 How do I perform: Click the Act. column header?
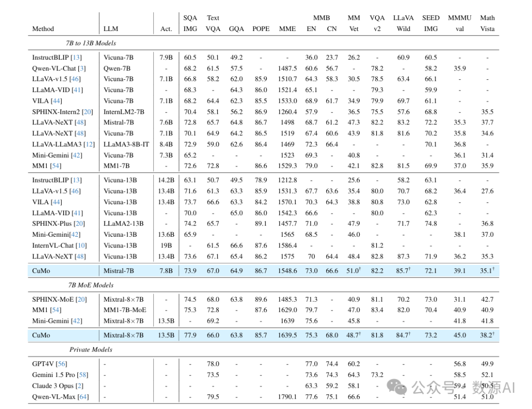tap(166, 29)
